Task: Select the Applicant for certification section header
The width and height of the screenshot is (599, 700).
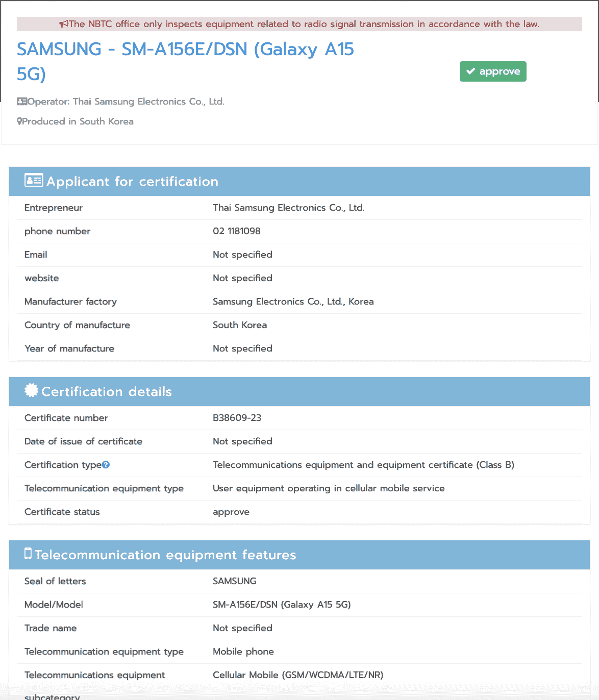Action: (x=132, y=182)
